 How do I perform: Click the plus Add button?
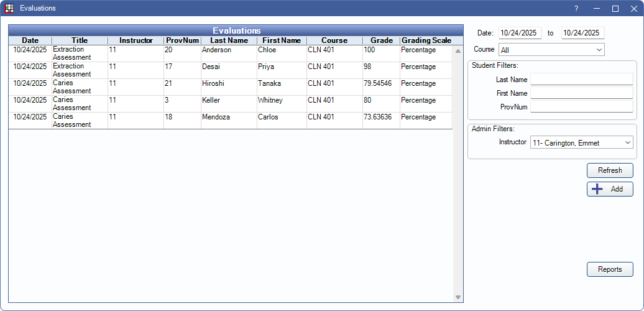coord(610,189)
